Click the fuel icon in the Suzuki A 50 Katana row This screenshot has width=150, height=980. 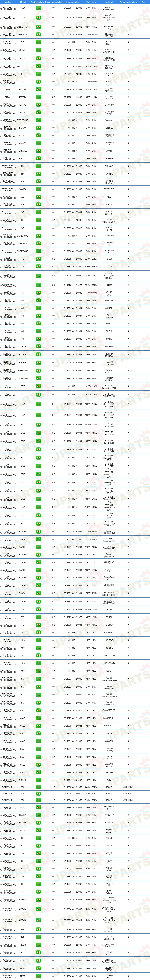click(x=38, y=892)
